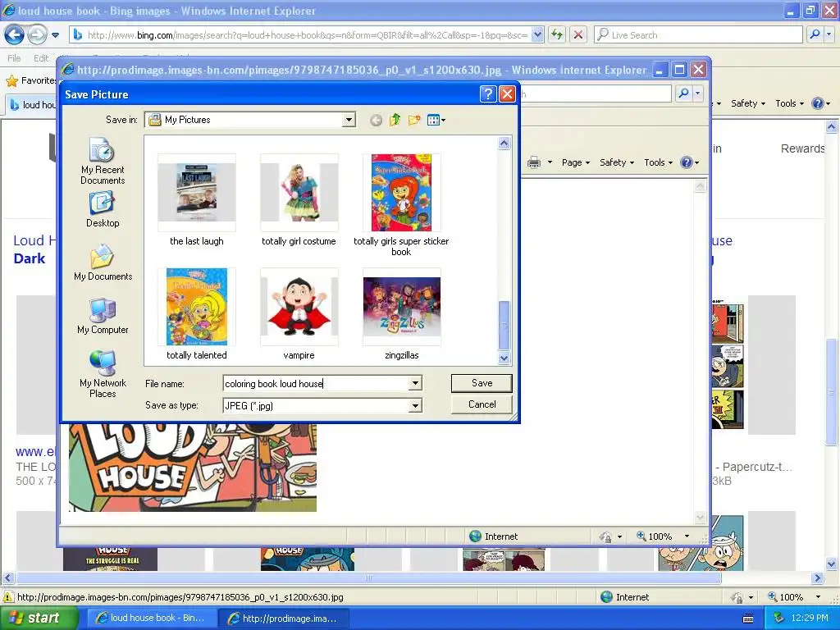
Task: Open My Computer in the places bar
Action: (103, 316)
